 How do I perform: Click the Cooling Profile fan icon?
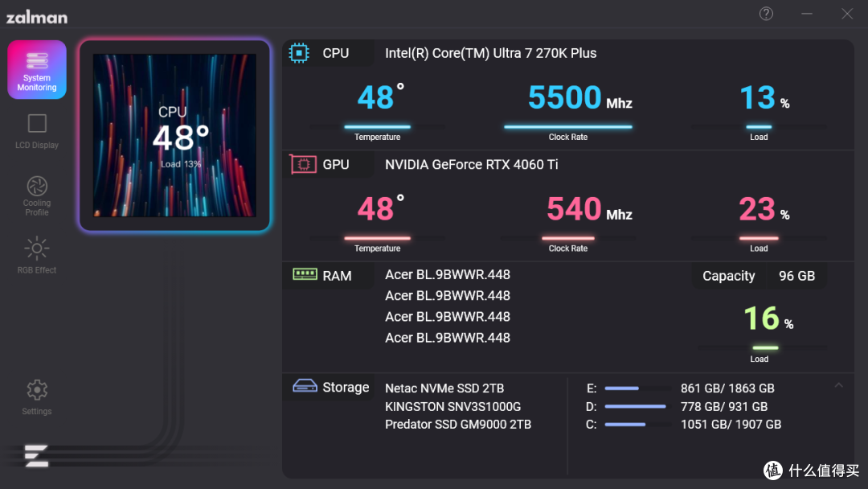tap(37, 186)
